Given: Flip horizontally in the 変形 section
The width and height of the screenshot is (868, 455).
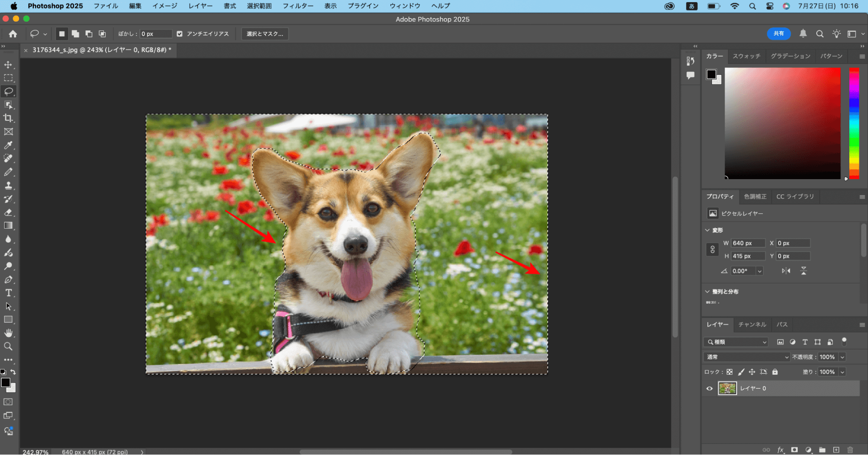Looking at the screenshot, I should 786,271.
